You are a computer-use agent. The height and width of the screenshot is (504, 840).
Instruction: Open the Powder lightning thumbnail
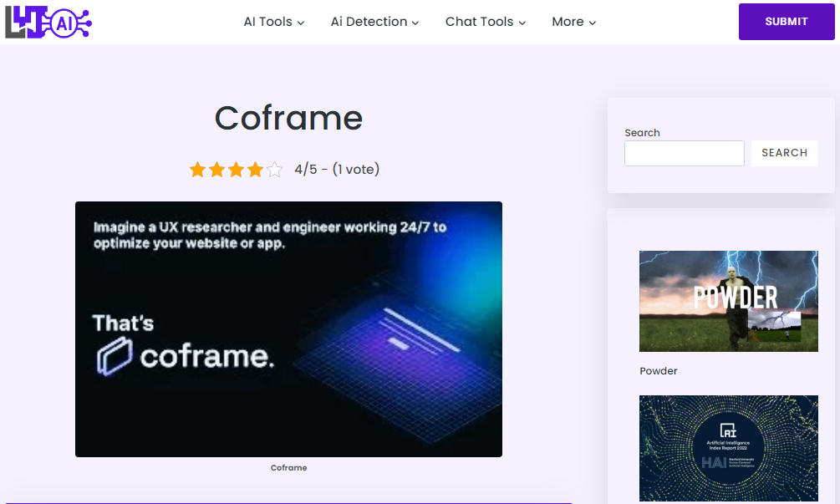pyautogui.click(x=728, y=301)
